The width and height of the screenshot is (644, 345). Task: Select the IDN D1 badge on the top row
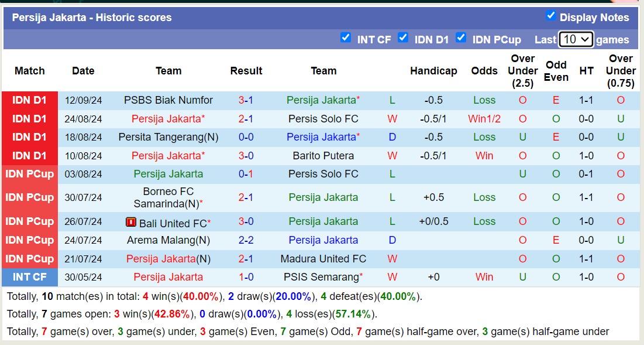[x=29, y=100]
